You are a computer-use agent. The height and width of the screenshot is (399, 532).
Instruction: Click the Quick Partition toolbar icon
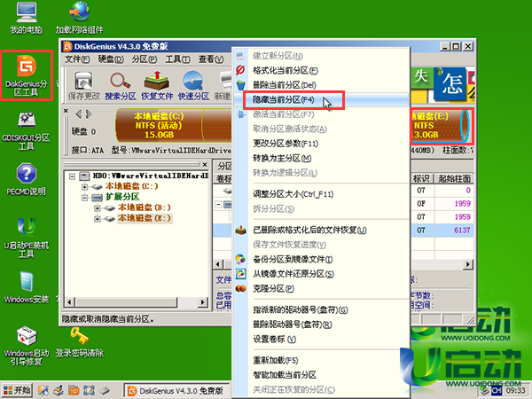point(193,86)
